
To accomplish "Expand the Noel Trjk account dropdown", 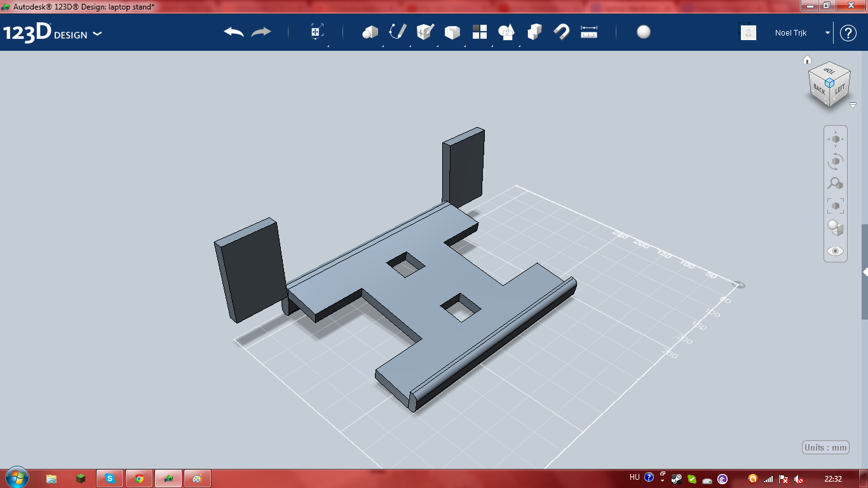I will pyautogui.click(x=828, y=33).
